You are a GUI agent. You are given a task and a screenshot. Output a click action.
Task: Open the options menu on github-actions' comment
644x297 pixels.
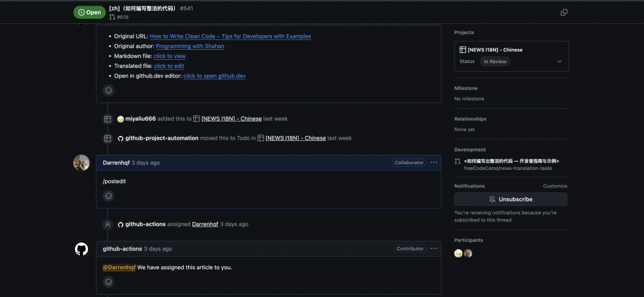point(434,249)
